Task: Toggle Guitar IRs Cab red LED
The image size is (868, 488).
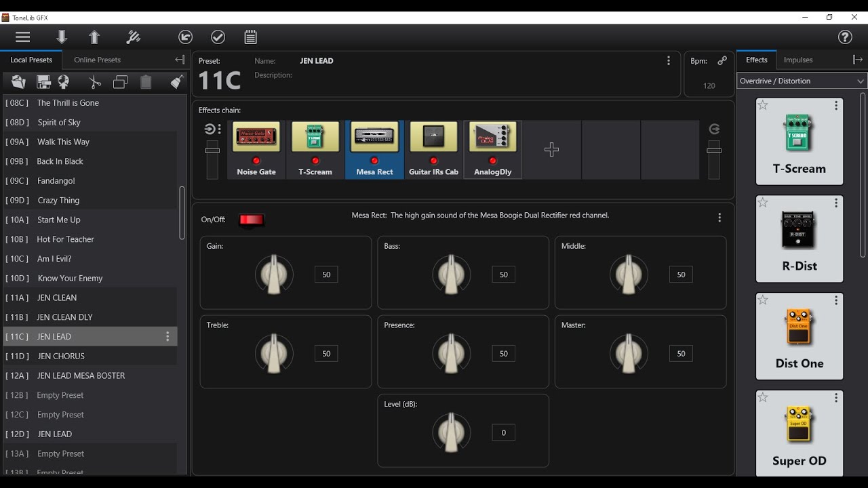Action: coord(433,161)
